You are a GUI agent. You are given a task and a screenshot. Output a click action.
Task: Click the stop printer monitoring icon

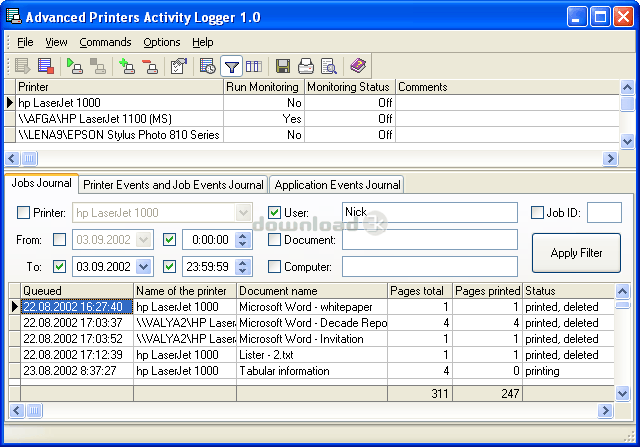pyautogui.click(x=98, y=66)
